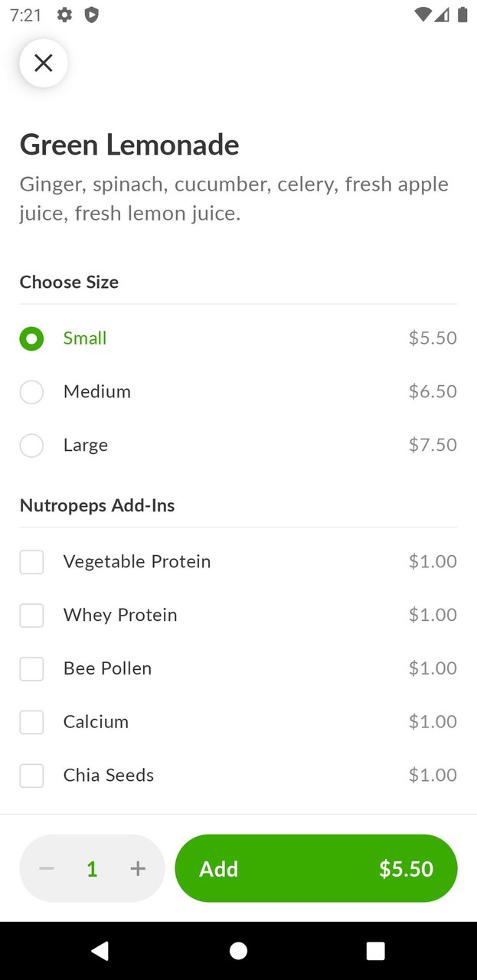Tap the shield icon in status bar
The image size is (477, 980).
point(91,15)
